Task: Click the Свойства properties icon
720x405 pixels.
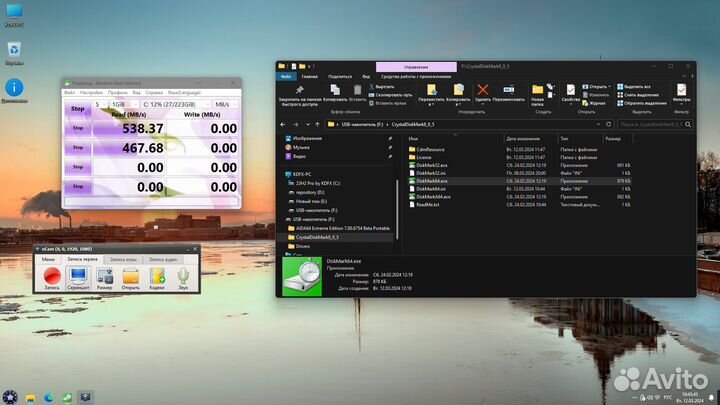Action: click(570, 90)
